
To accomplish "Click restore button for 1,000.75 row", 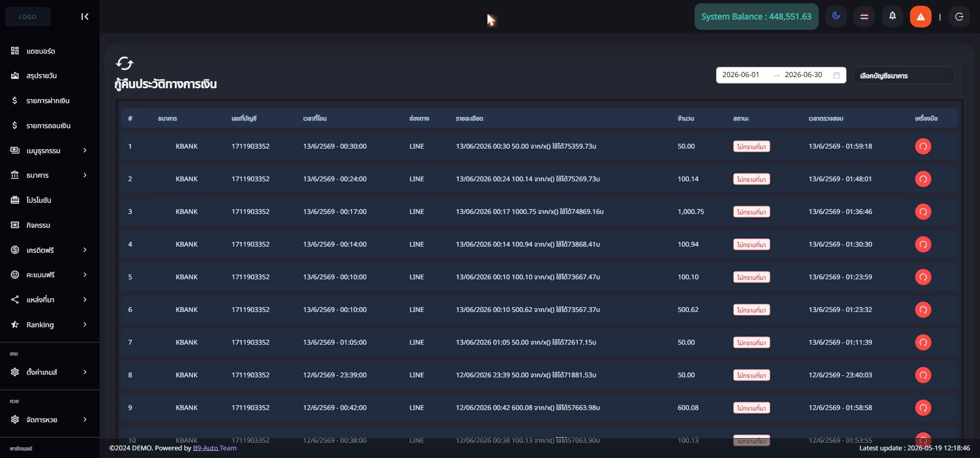I will pos(923,212).
